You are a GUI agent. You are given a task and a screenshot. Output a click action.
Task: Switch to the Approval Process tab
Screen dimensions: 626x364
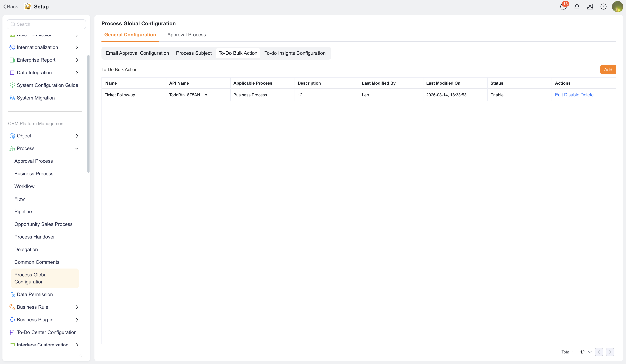[186, 35]
